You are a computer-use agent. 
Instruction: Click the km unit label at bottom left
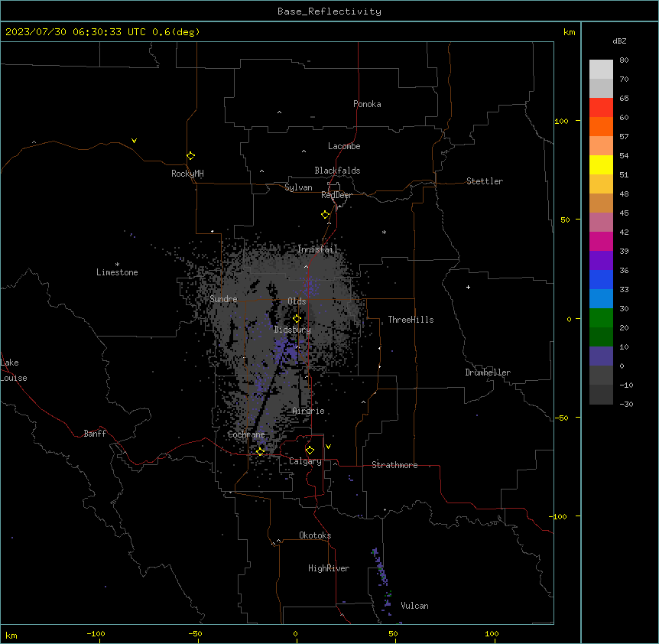coord(11,635)
